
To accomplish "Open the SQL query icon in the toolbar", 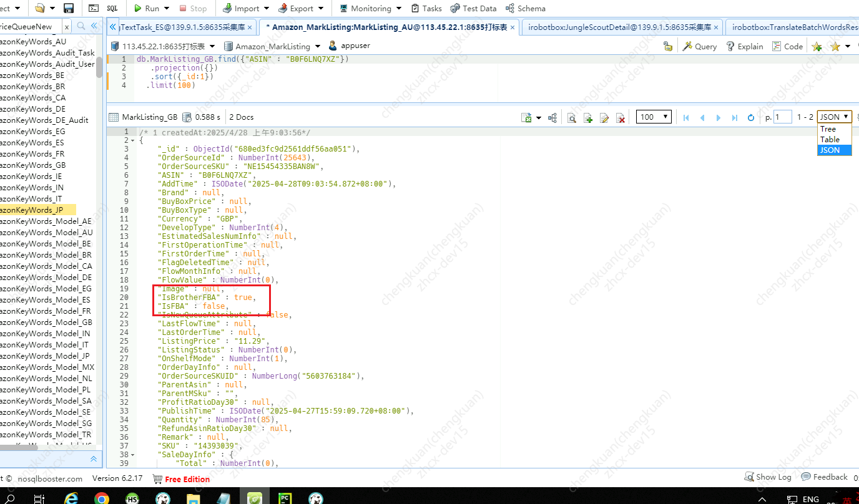I will [112, 8].
